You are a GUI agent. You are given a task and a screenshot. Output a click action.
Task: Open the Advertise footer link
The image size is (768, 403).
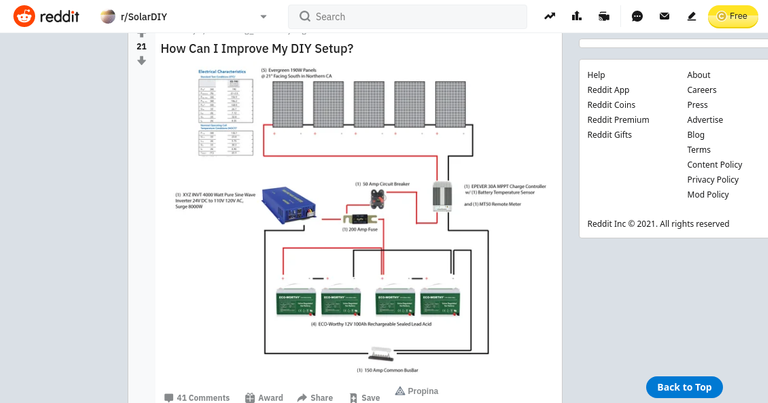[705, 120]
